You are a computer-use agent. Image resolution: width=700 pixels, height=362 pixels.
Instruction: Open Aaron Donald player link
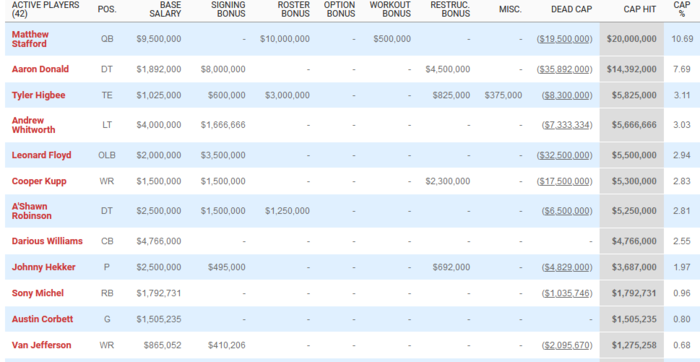(40, 69)
